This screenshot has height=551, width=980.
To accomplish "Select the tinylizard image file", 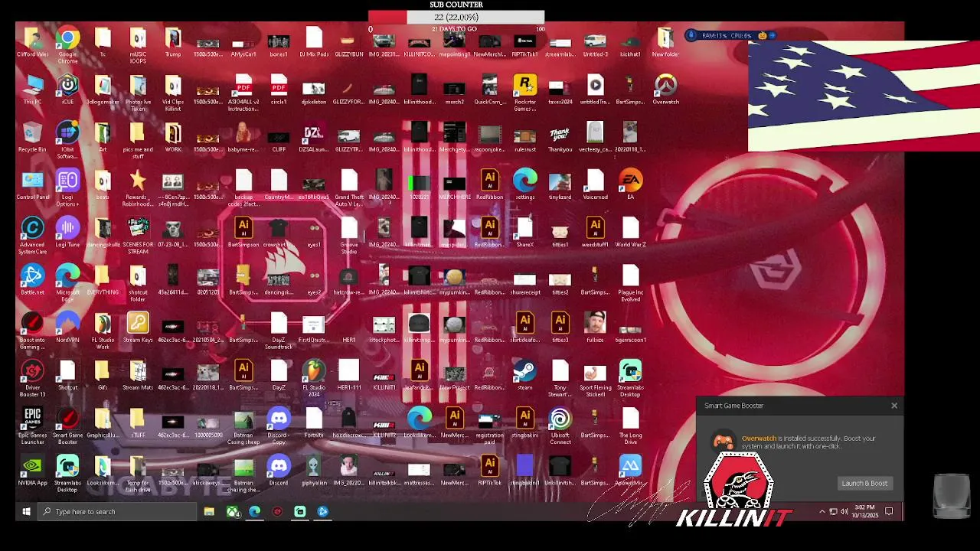I will pos(560,184).
